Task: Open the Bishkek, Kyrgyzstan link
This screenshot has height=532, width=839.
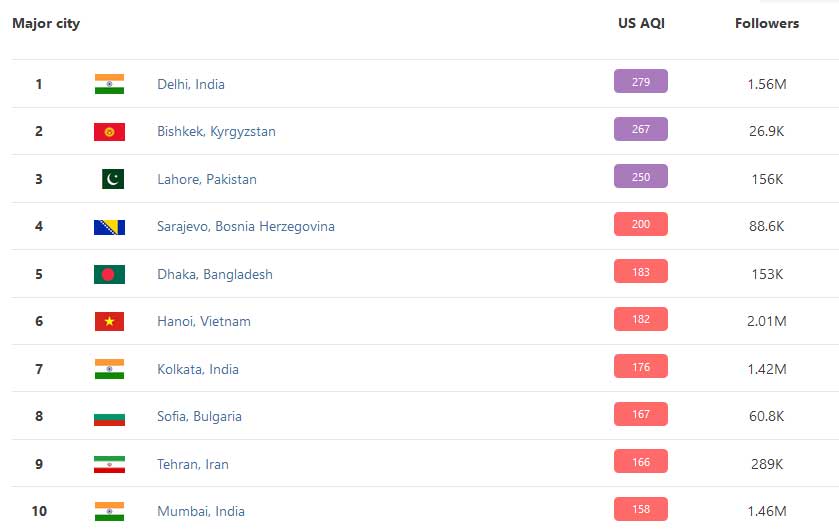Action: click(216, 132)
